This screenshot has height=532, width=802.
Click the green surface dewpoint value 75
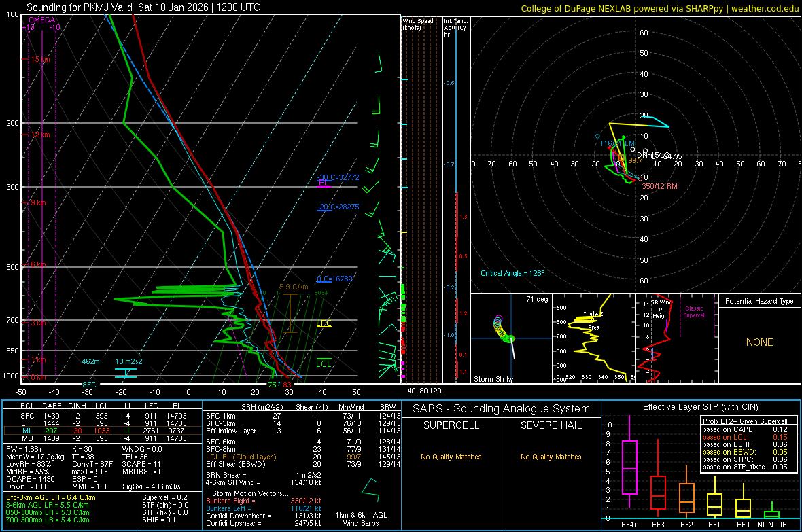272,385
